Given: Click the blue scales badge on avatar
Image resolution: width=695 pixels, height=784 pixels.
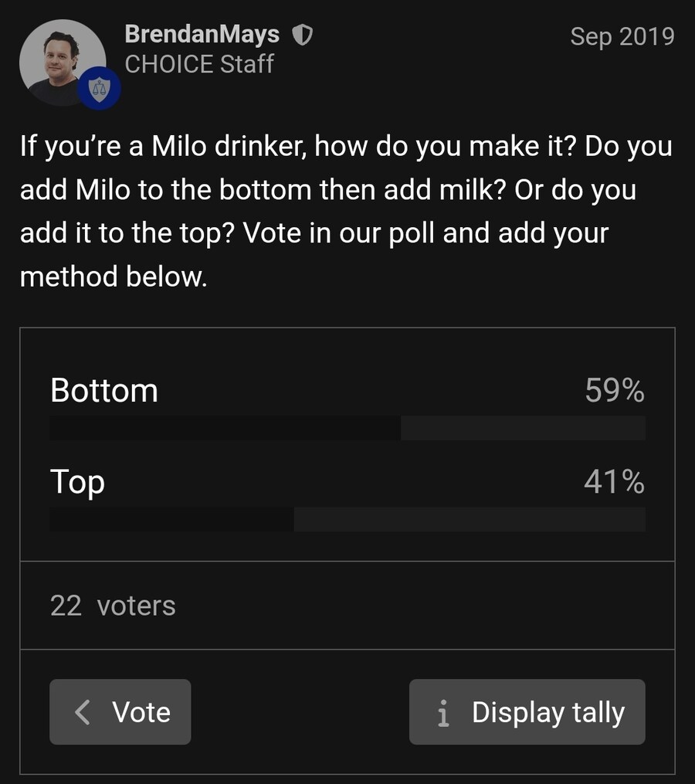Looking at the screenshot, I should (100, 87).
